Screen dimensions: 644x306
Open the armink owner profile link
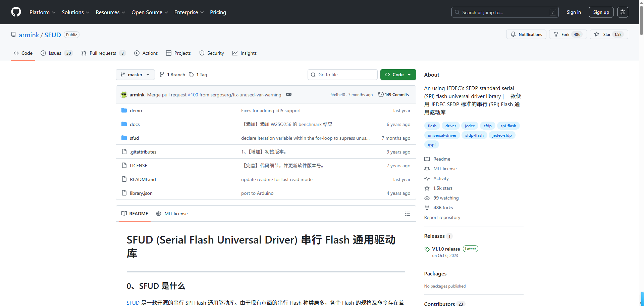pyautogui.click(x=29, y=35)
